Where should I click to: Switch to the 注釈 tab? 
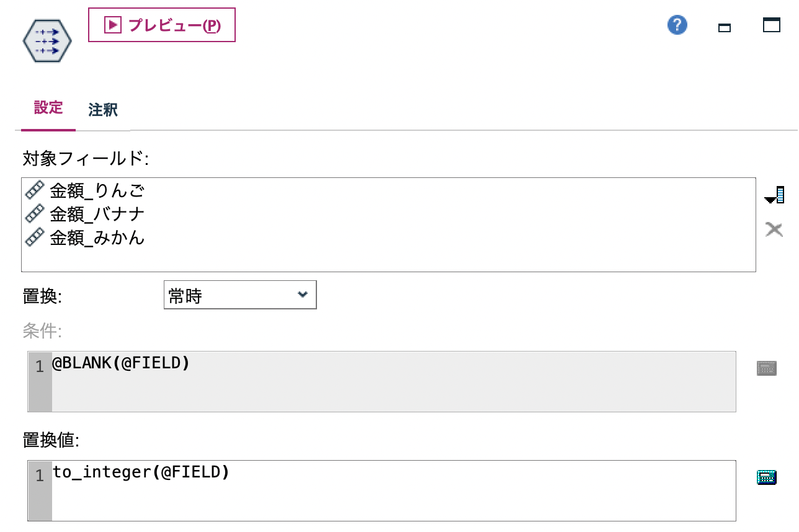pyautogui.click(x=102, y=110)
